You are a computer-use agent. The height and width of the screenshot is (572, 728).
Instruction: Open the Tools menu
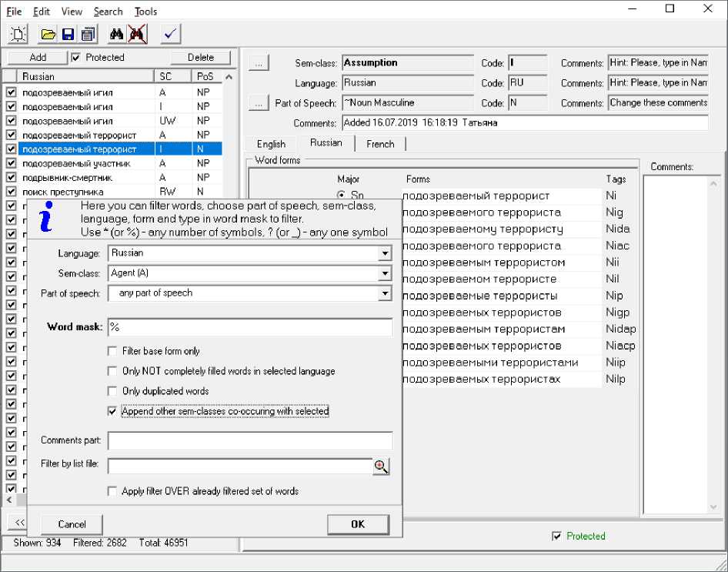(145, 12)
